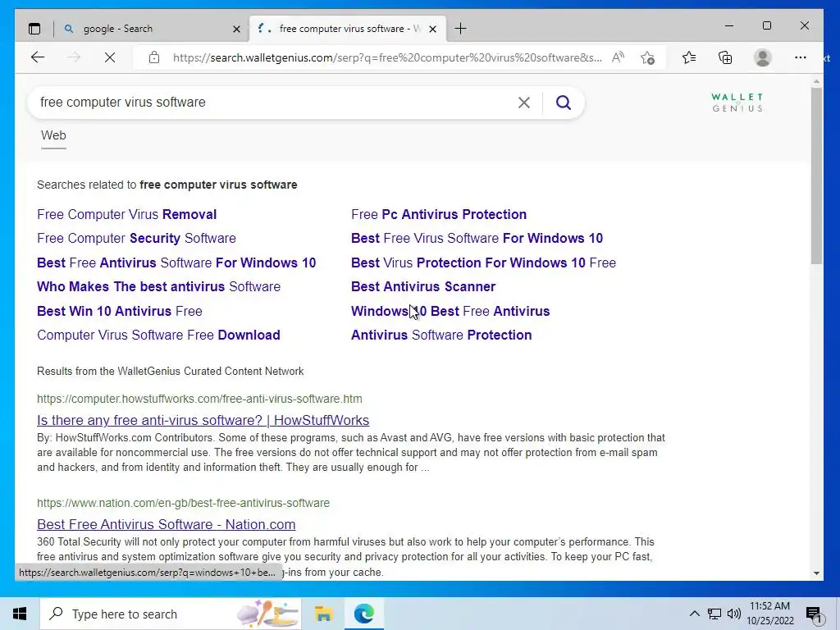Screen dimensions: 840x630
Task: Open the tab actions menu icon
Action: point(34,29)
